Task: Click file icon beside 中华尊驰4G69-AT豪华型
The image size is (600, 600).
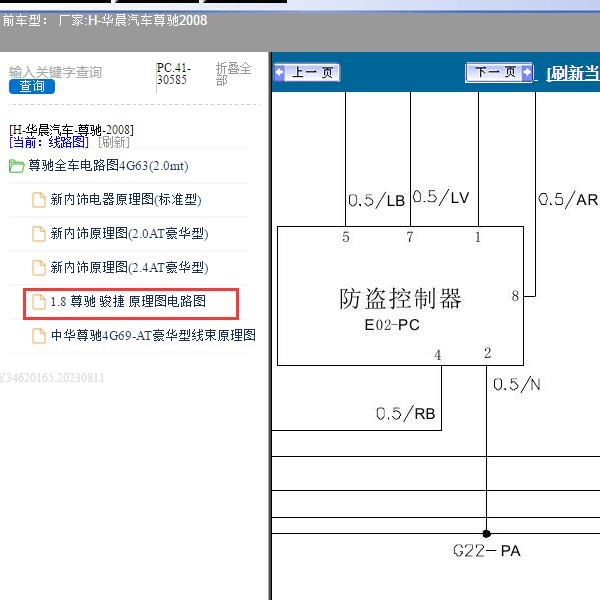Action: 39,336
